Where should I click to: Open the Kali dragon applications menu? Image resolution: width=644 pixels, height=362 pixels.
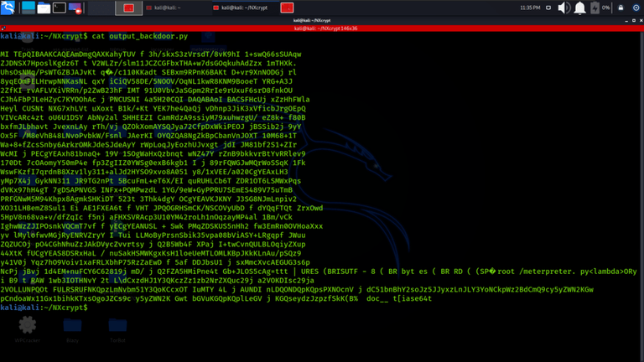(x=8, y=8)
